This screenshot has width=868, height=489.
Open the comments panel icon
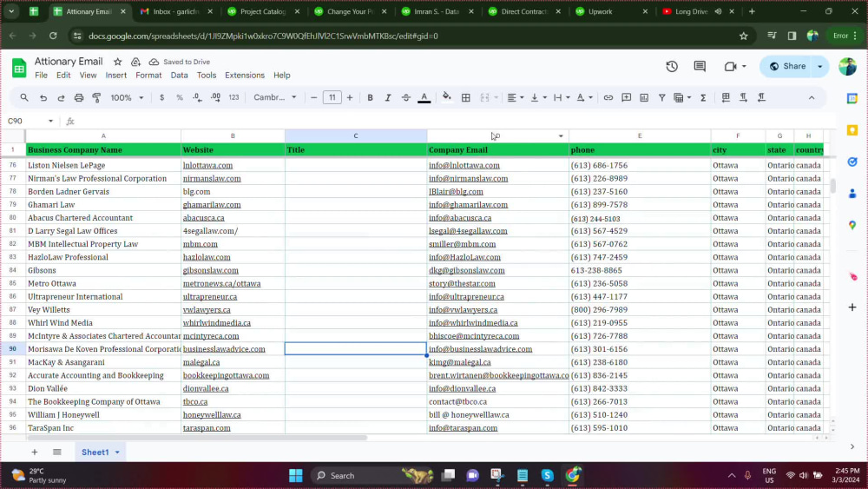pyautogui.click(x=700, y=67)
